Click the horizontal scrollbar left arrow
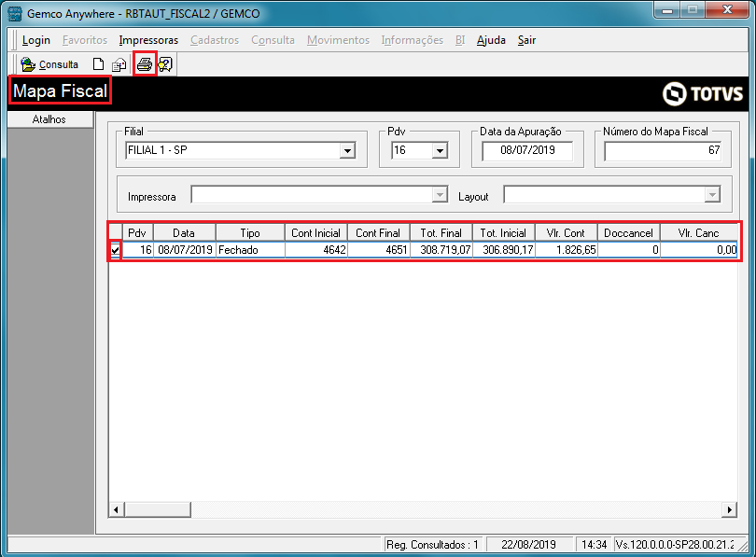The height and width of the screenshot is (557, 756). [116, 509]
